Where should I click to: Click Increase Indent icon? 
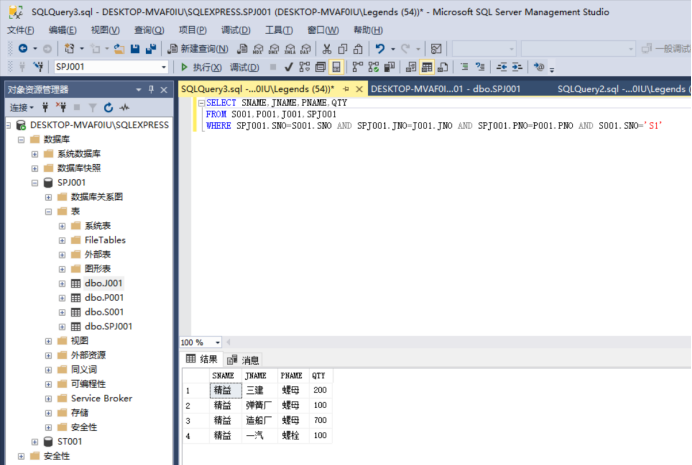tap(517, 67)
